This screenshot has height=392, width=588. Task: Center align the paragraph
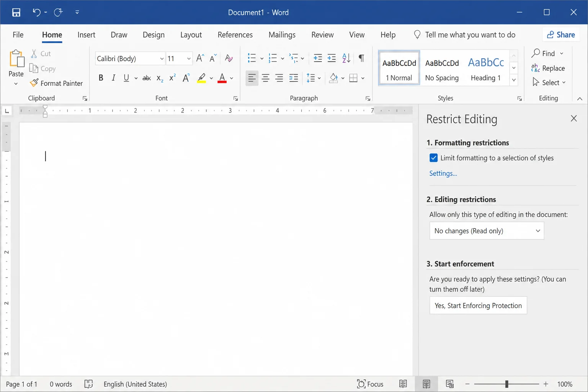[265, 78]
